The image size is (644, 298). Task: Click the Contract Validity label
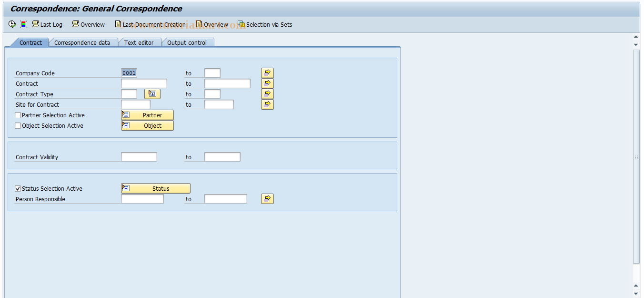[x=37, y=157]
